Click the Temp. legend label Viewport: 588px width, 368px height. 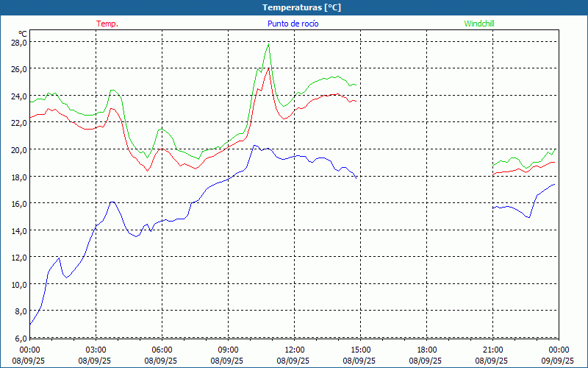(x=107, y=24)
